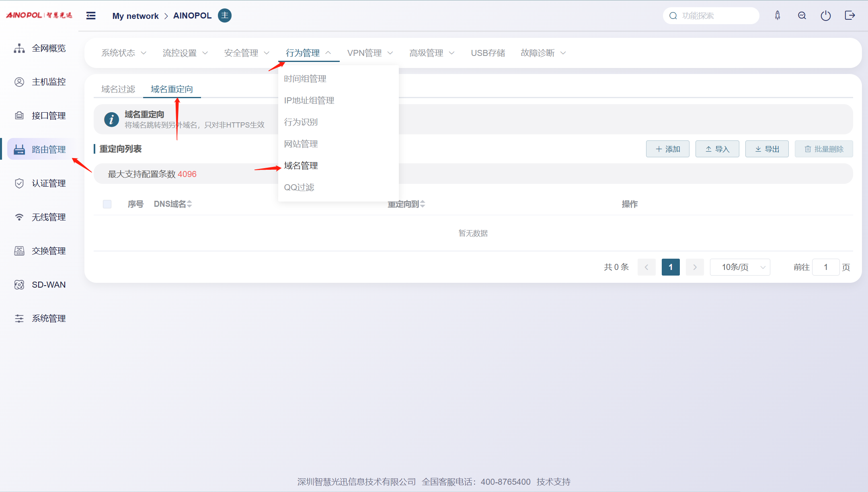Click the magnifier diagnostic icon in header
868x492 pixels.
(802, 16)
